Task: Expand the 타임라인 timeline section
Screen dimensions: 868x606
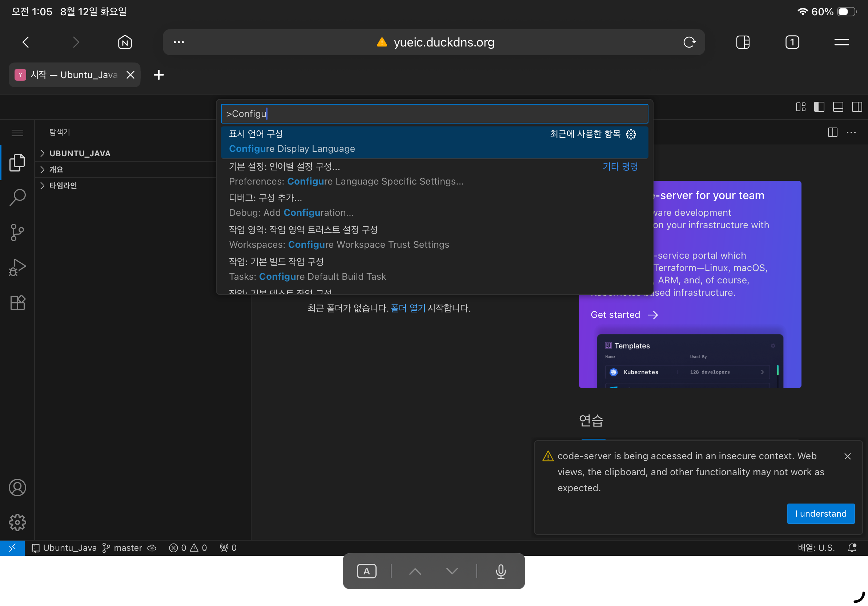Action: pyautogui.click(x=63, y=186)
